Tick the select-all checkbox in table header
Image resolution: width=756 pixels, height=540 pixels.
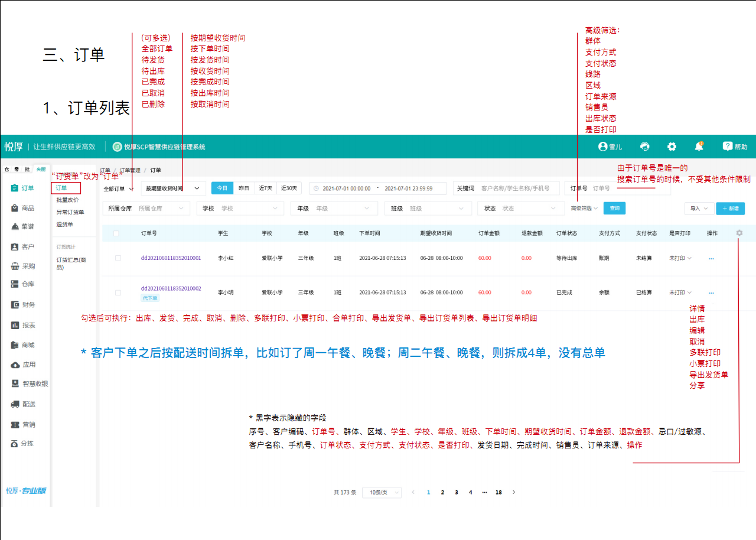[116, 233]
